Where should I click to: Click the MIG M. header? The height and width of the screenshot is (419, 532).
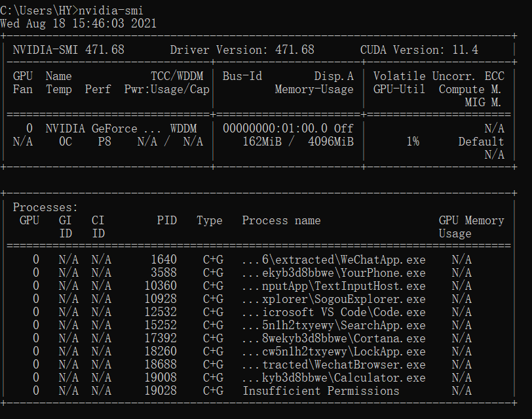tap(483, 102)
